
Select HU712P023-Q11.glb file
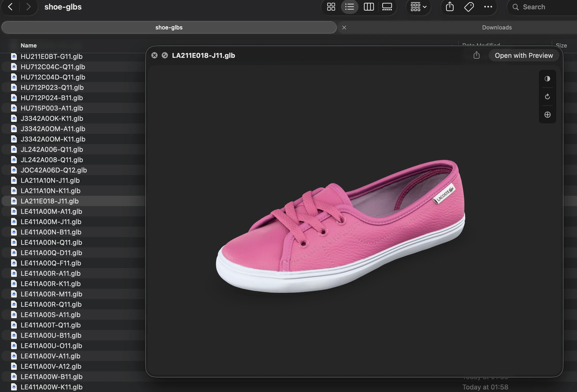click(52, 87)
